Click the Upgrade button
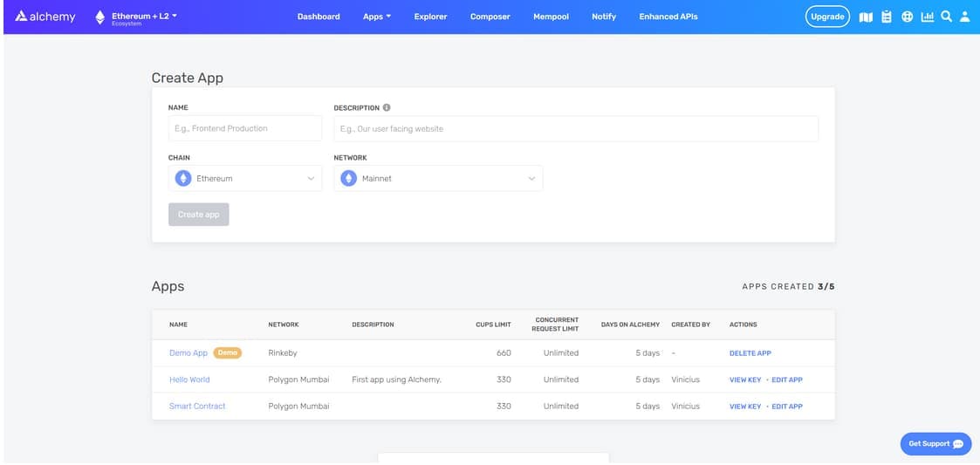 [x=826, y=17]
